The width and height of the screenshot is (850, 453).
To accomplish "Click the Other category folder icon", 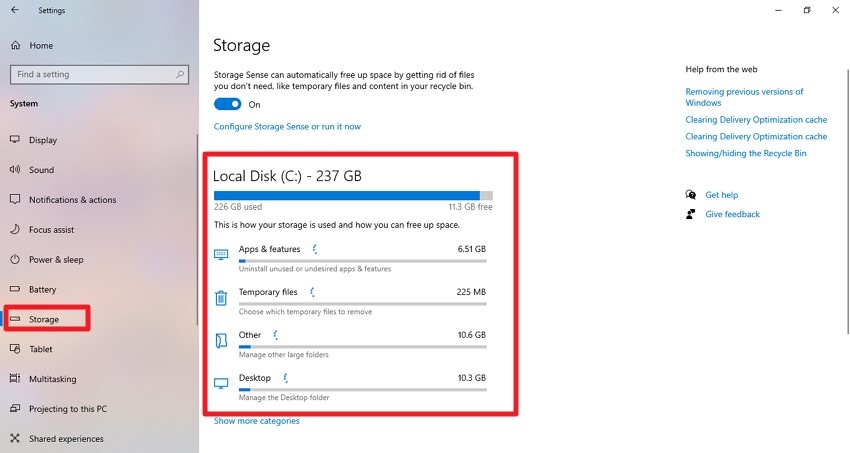I will pos(221,340).
